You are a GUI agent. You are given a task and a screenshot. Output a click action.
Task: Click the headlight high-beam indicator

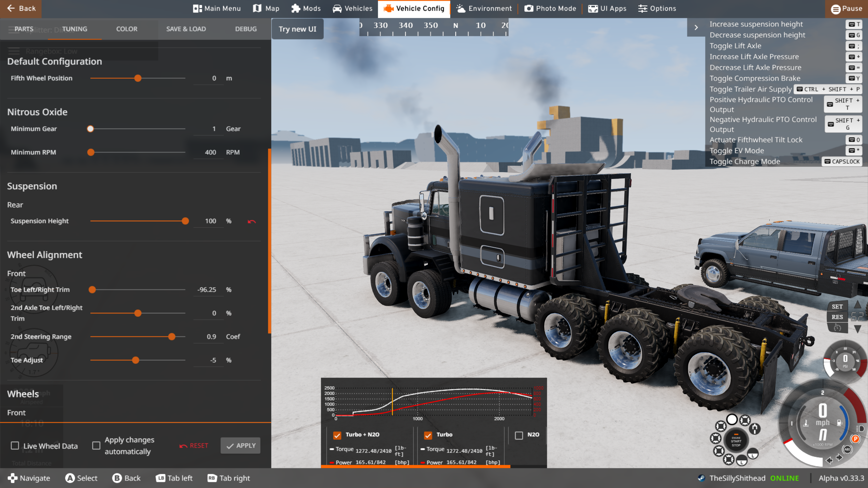[860, 428]
